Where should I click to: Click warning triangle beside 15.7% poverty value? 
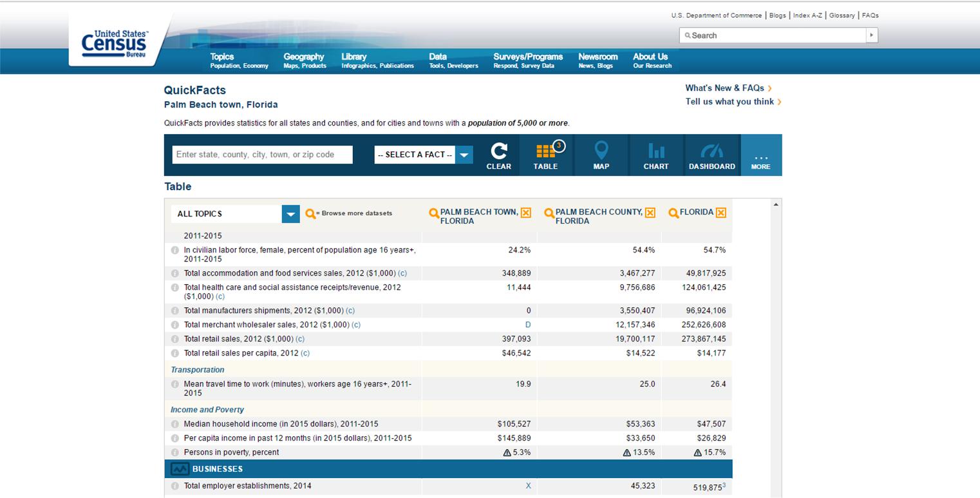[x=697, y=453]
